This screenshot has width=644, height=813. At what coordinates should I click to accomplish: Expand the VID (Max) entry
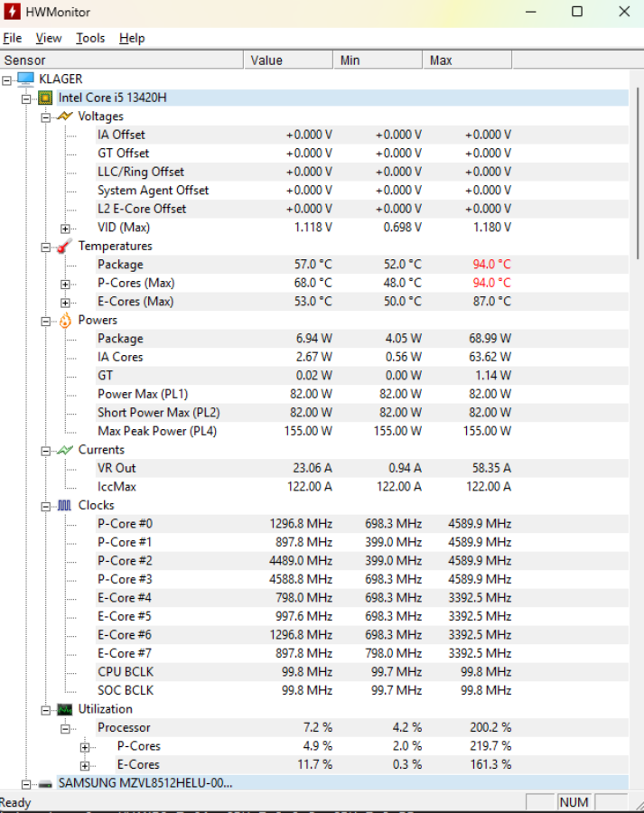click(65, 229)
